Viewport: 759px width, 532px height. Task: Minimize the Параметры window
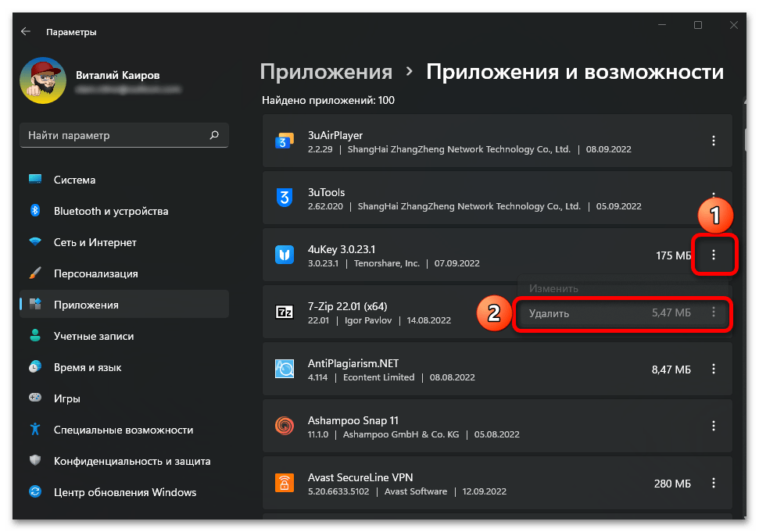tap(662, 25)
